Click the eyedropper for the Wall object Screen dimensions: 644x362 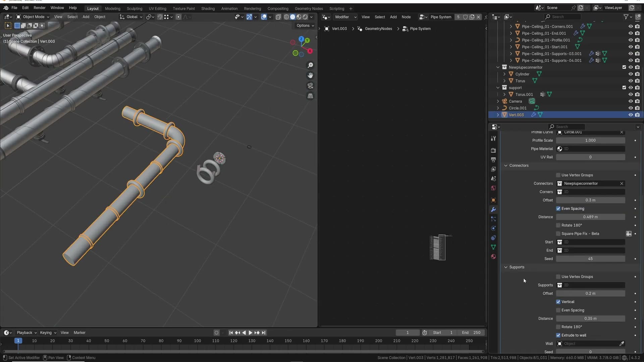coord(622,344)
